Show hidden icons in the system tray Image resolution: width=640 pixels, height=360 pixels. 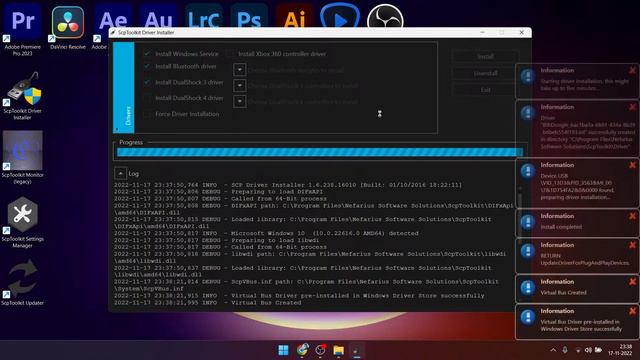tap(553, 350)
